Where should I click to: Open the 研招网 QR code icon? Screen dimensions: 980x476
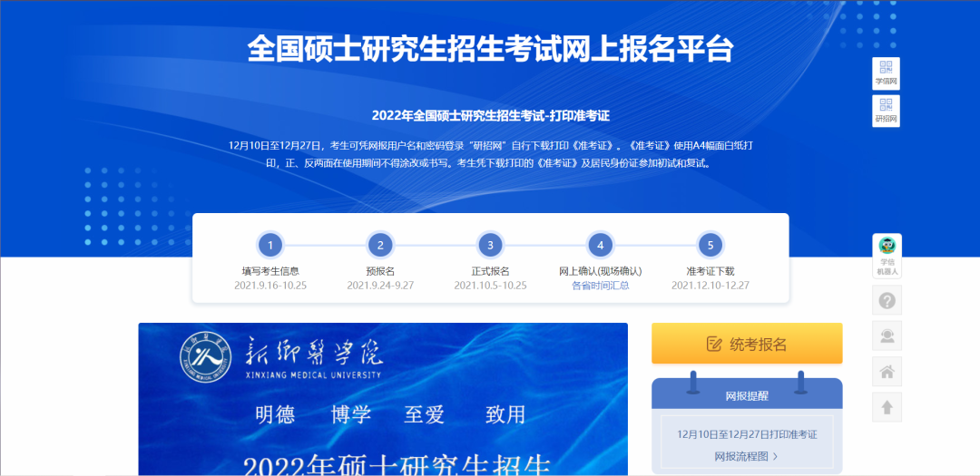click(x=886, y=111)
